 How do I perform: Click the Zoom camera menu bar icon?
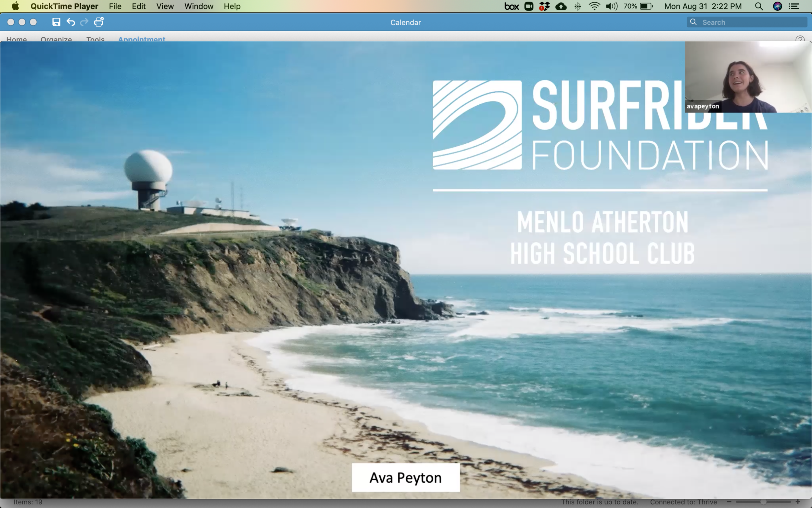click(x=529, y=6)
